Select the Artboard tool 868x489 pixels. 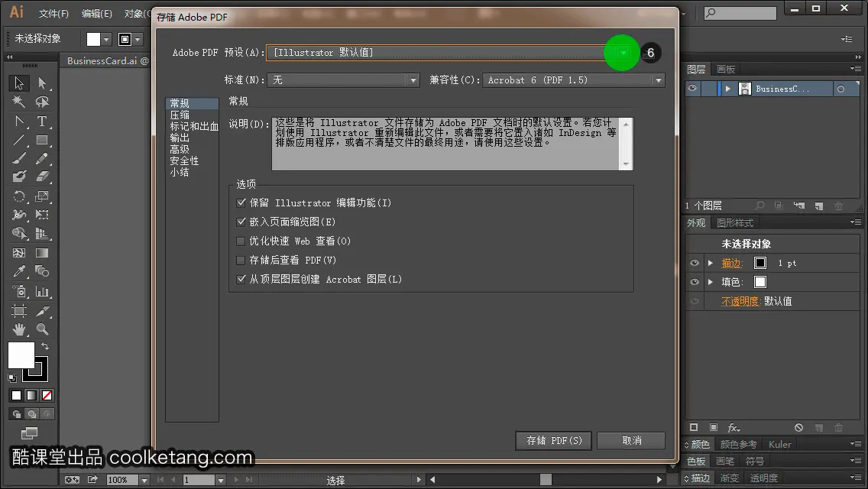pyautogui.click(x=19, y=311)
